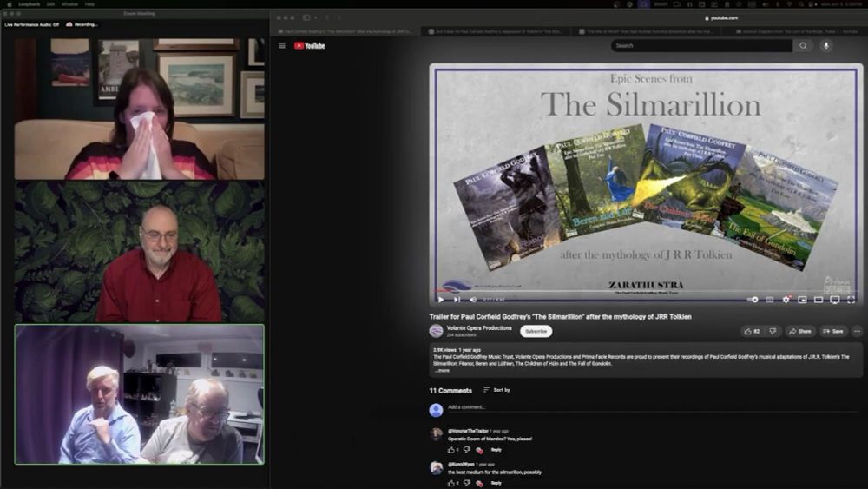Go forward in browser history
Viewport: 868px width, 489px height.
pos(339,17)
